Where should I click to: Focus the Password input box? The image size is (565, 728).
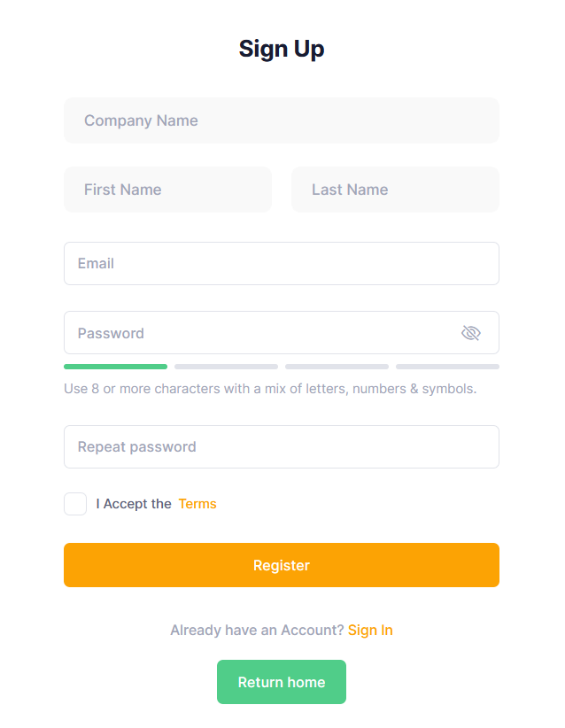(261, 333)
